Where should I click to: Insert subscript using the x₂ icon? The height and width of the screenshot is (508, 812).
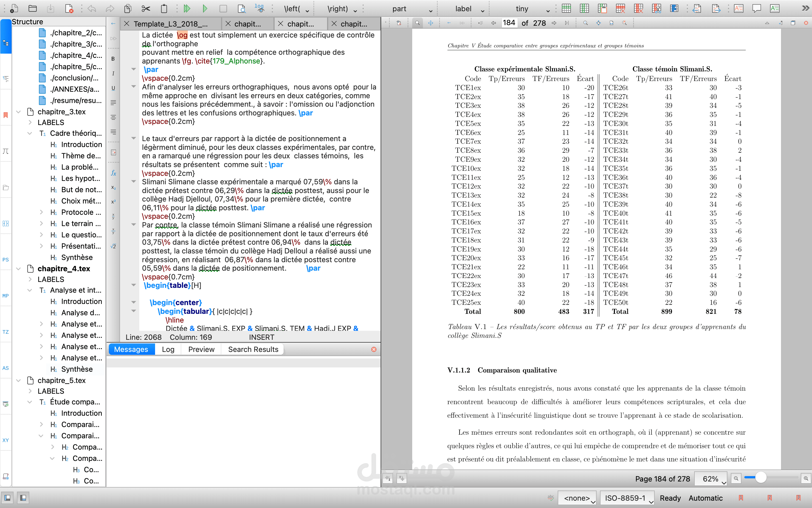click(113, 187)
